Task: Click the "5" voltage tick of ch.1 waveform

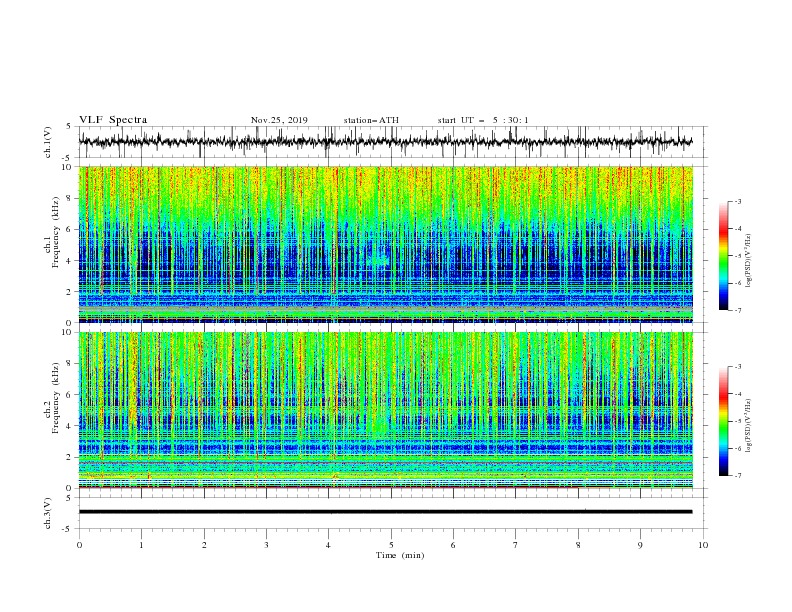Action: click(x=69, y=126)
